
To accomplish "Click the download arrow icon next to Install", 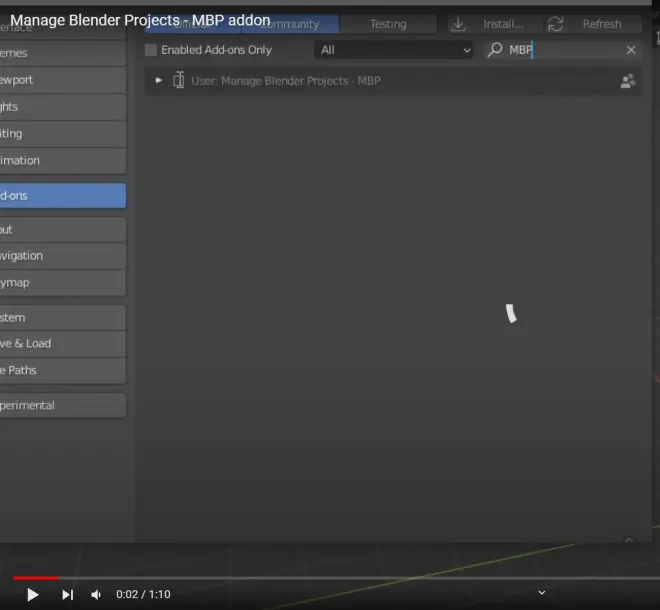I will [x=458, y=24].
